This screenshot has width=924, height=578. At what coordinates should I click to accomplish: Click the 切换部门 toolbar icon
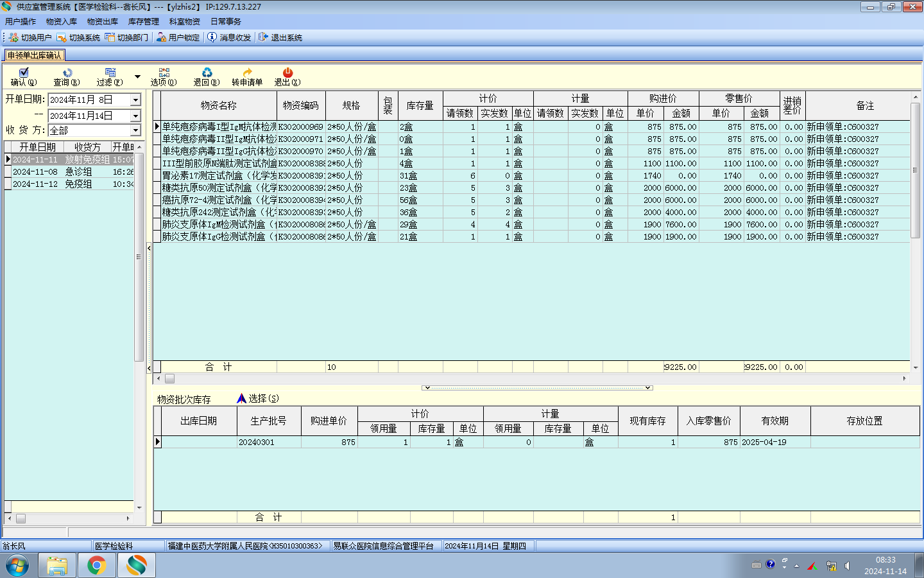pos(126,37)
